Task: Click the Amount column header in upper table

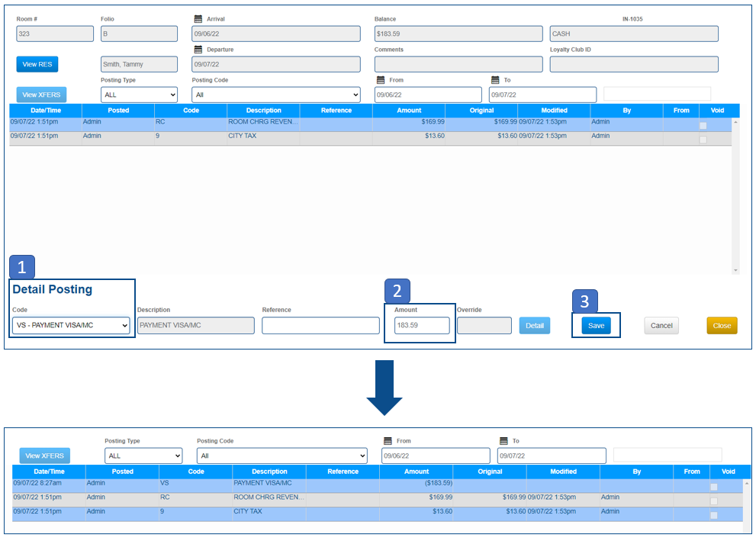Action: 409,111
